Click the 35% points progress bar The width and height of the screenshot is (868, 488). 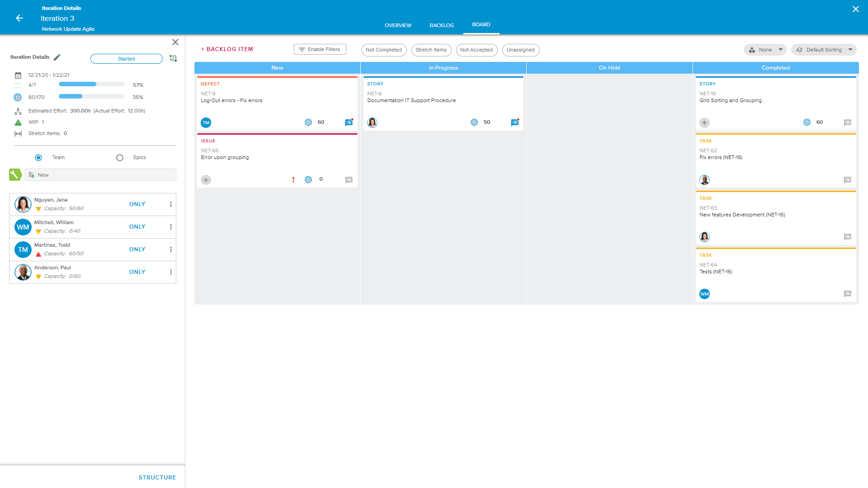coord(92,96)
